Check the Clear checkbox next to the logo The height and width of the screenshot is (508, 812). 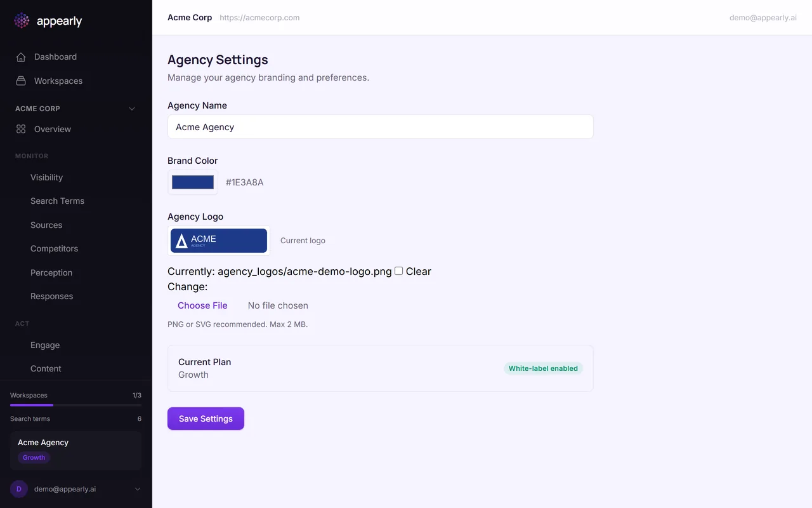click(398, 271)
